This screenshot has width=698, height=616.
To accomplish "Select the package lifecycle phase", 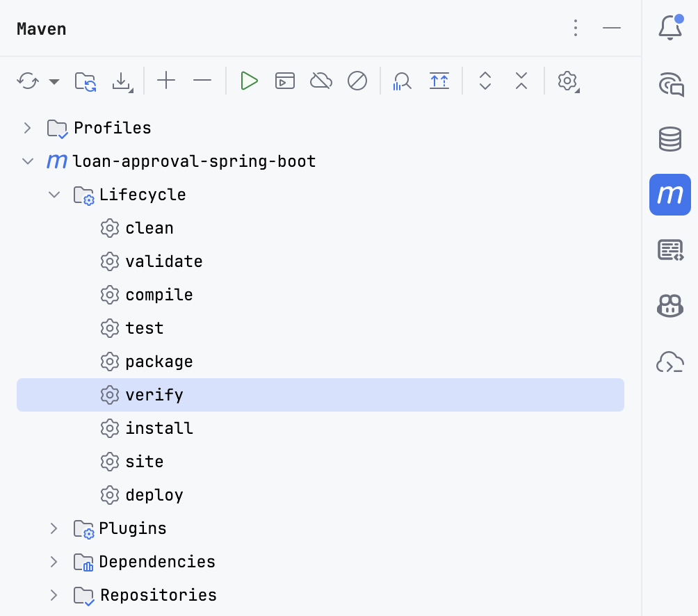I will click(x=320, y=362).
